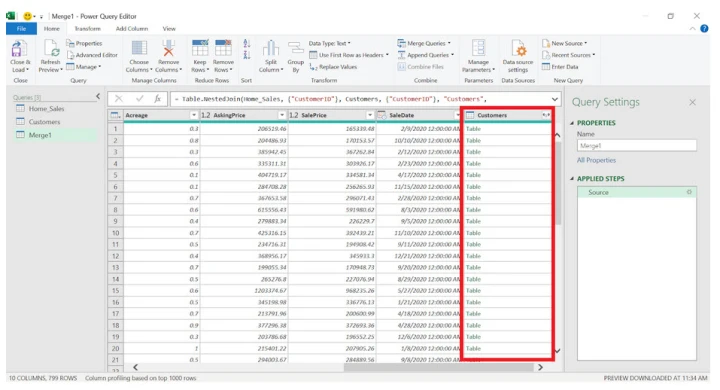Click the smiley feedback icon

point(28,16)
